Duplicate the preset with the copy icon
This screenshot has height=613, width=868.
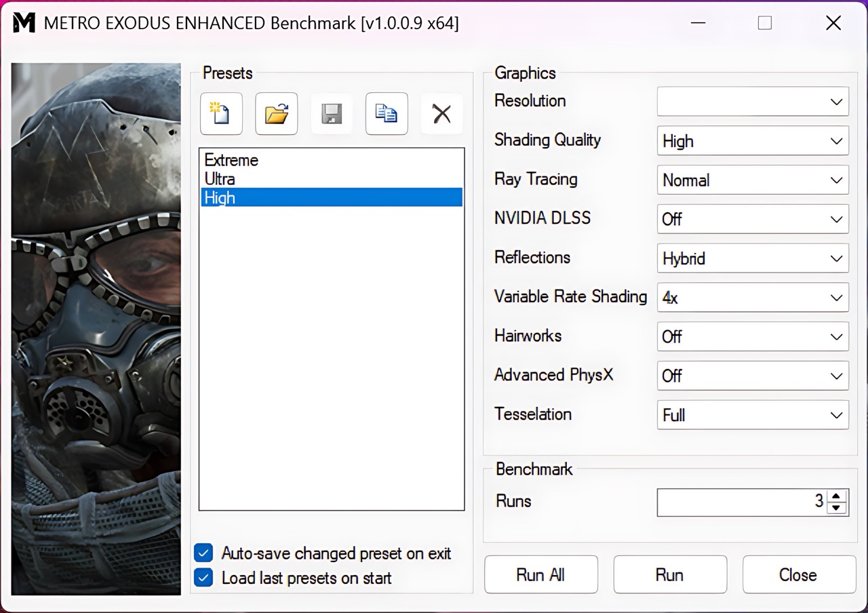click(387, 113)
